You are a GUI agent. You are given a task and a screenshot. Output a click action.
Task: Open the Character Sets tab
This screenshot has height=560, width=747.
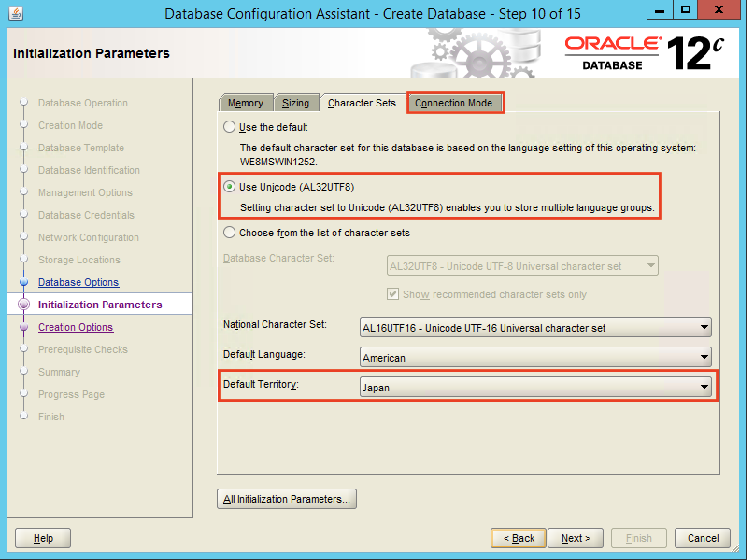[x=362, y=103]
